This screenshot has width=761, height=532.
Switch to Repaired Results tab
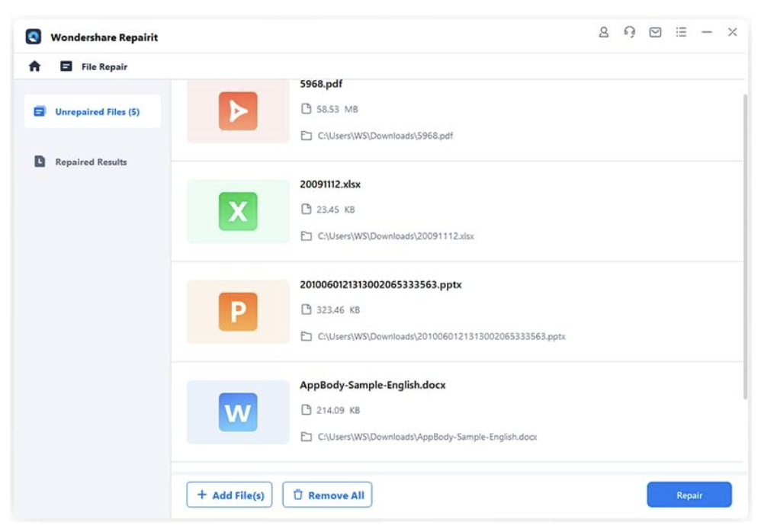tap(92, 162)
